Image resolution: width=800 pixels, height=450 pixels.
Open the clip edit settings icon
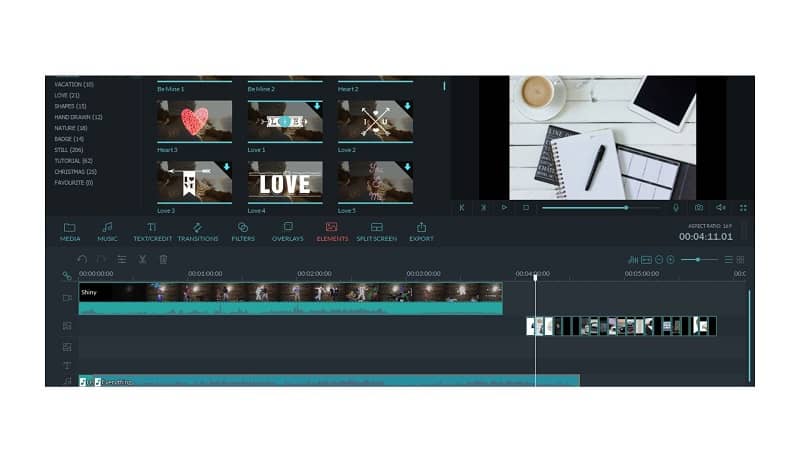tap(122, 259)
